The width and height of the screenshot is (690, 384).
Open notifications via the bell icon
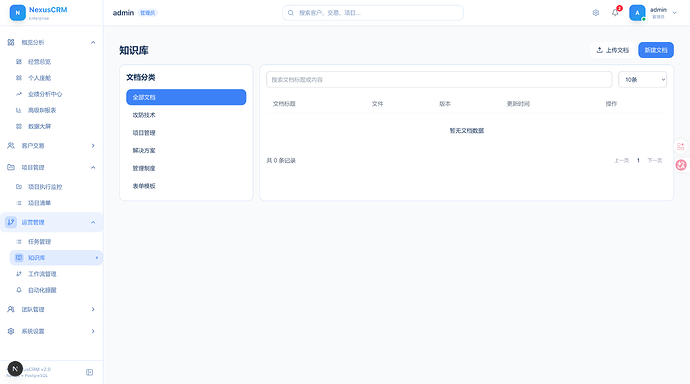click(x=615, y=13)
